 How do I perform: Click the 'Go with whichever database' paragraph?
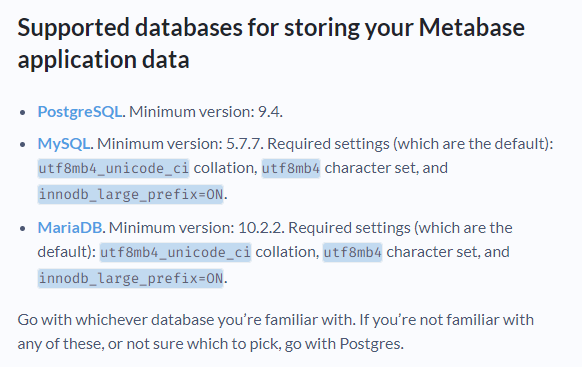(x=276, y=331)
